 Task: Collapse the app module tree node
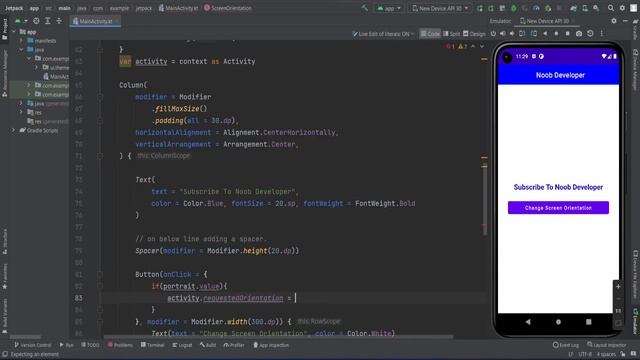tap(14, 32)
